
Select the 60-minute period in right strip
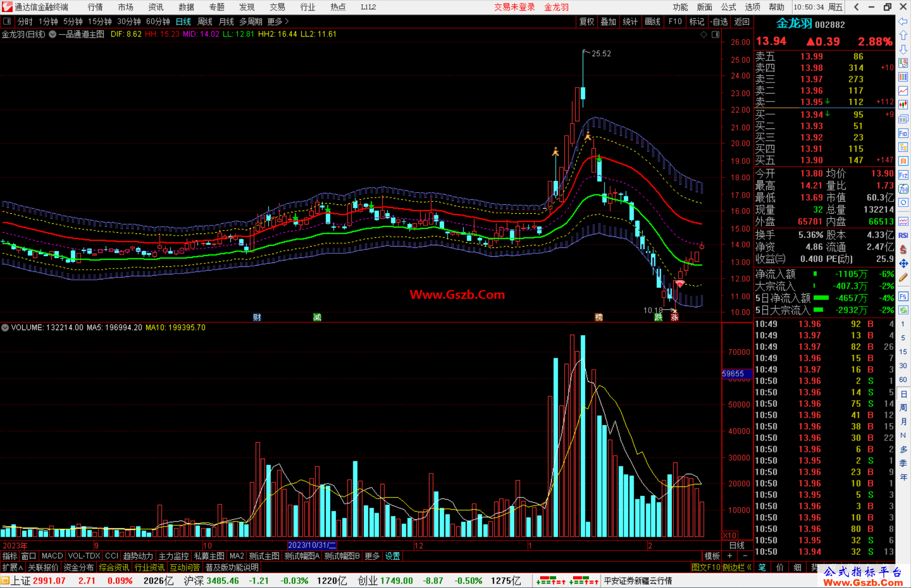903,379
